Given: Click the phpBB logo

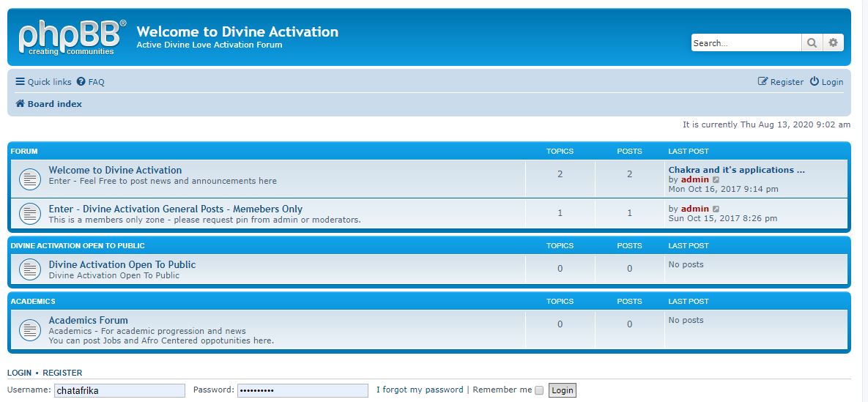Looking at the screenshot, I should point(72,37).
